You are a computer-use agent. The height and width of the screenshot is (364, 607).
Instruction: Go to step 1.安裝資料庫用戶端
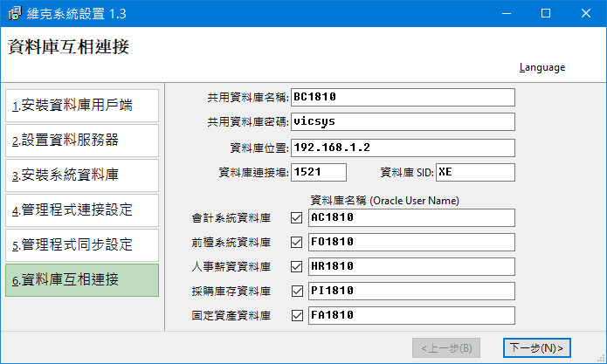click(82, 106)
